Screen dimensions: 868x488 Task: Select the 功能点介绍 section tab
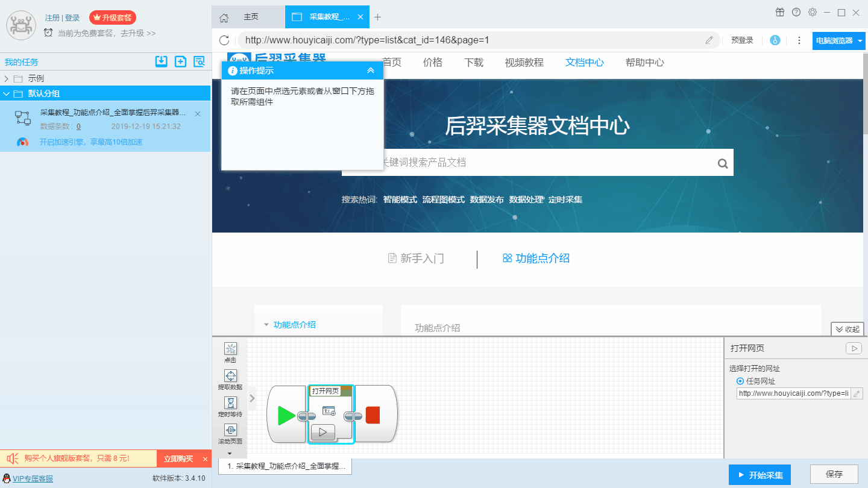536,258
